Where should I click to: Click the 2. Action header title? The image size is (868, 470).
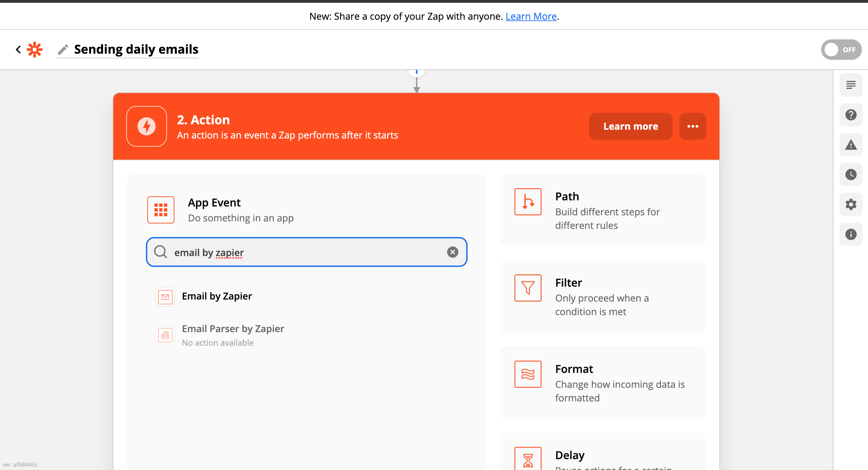[203, 120]
